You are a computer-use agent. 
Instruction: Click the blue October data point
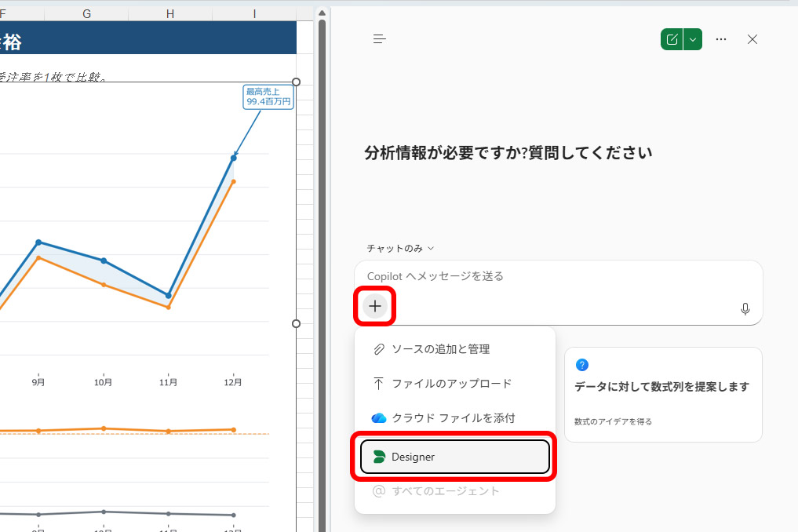[104, 261]
